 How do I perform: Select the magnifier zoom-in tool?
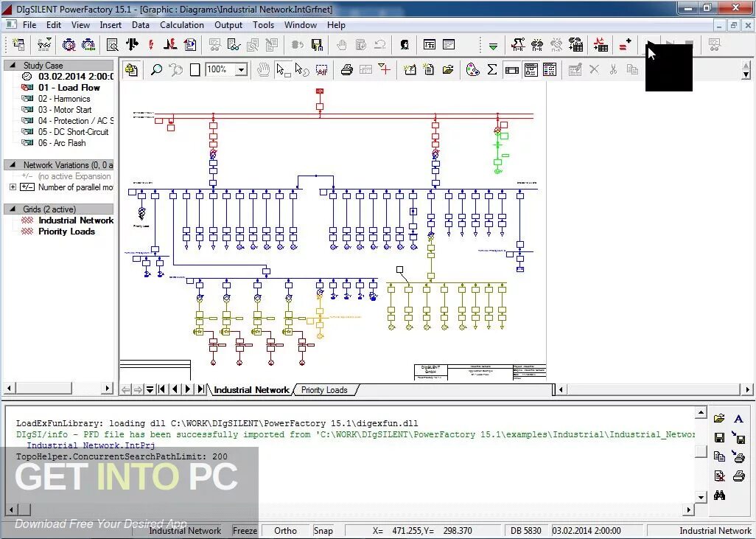[156, 70]
